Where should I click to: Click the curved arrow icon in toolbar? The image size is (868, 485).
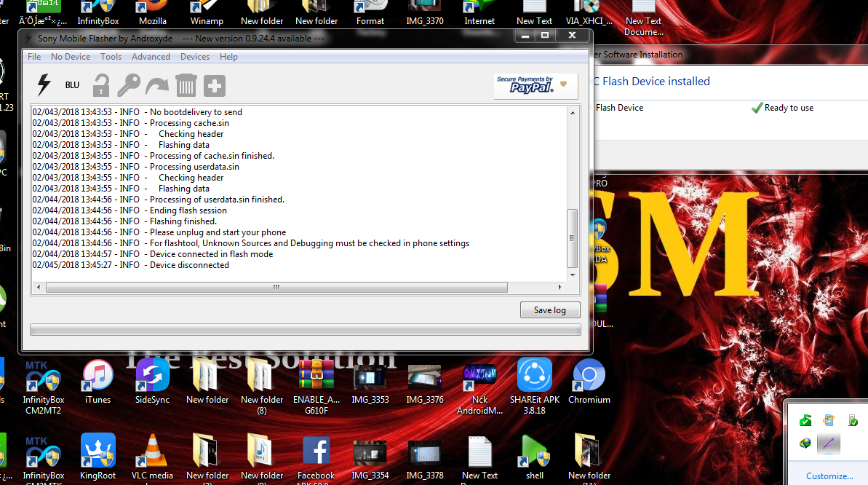(x=157, y=85)
